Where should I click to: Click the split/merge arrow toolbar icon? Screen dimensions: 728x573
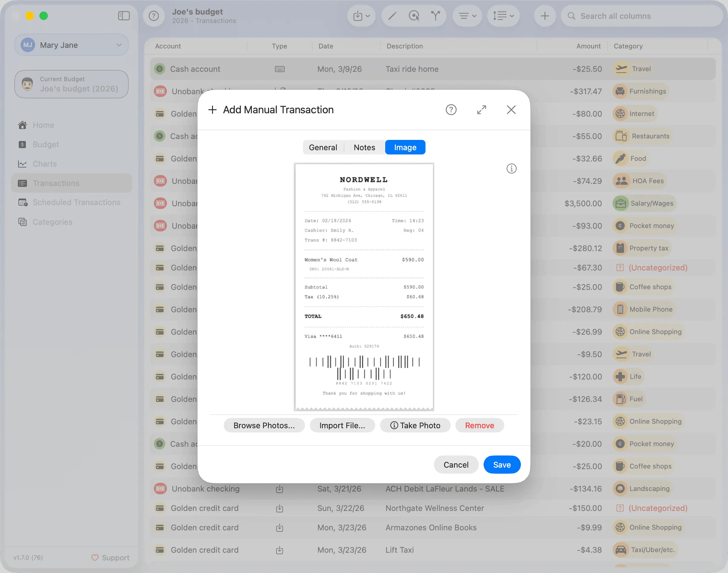pos(435,16)
